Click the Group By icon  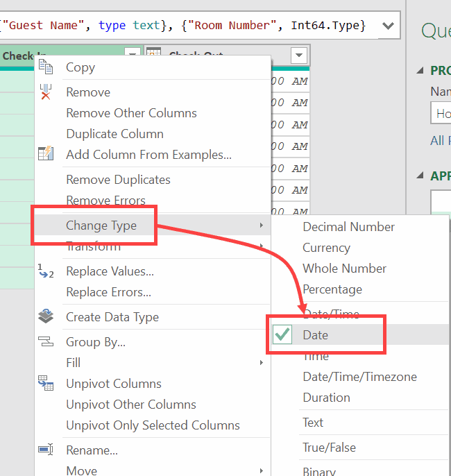[x=46, y=341]
